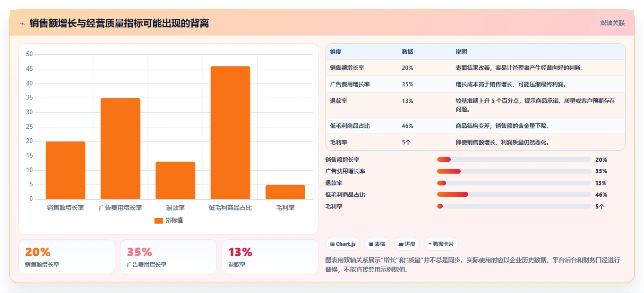Click the 5个 value in the table
The image size is (644, 293).
coord(406,142)
